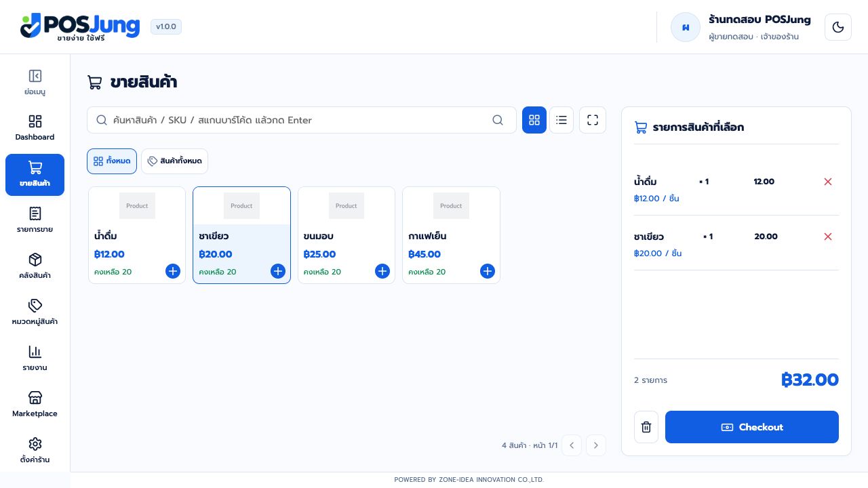Add กาแฟเย็น to cart with plus

click(x=488, y=271)
